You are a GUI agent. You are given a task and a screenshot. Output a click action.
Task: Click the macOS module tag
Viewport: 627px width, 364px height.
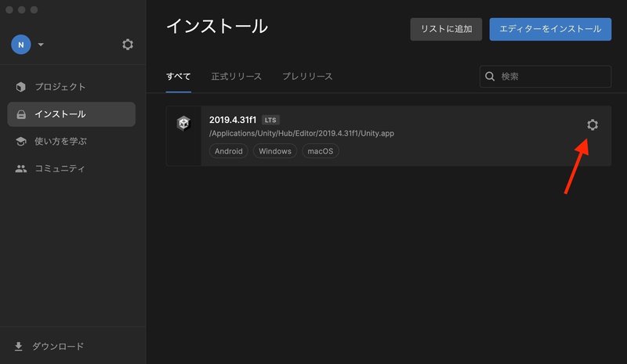tap(321, 151)
